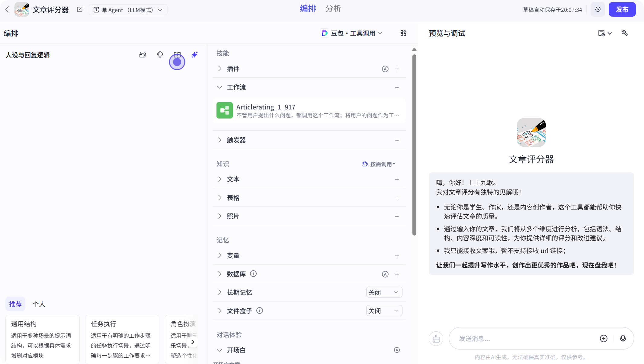The image size is (644, 364).
Task: Open the prompt library icon
Action: (x=143, y=55)
